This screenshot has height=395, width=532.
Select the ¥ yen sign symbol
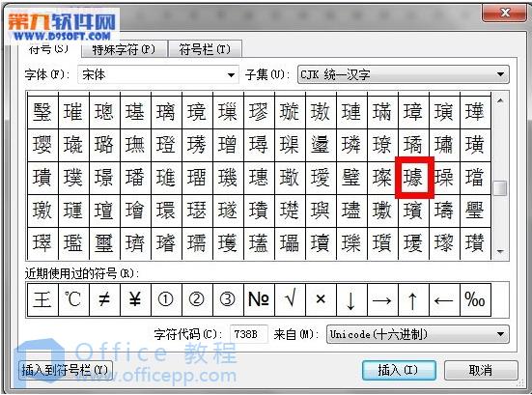coord(135,300)
